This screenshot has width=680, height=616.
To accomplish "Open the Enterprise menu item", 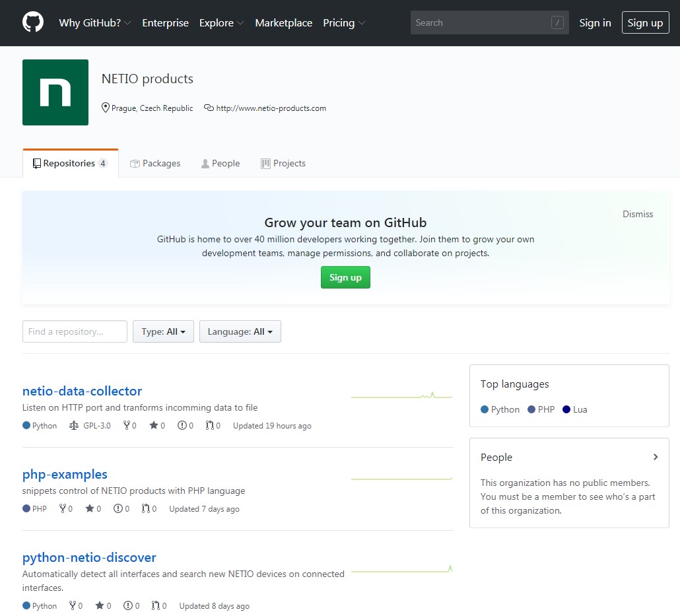I will tap(165, 22).
